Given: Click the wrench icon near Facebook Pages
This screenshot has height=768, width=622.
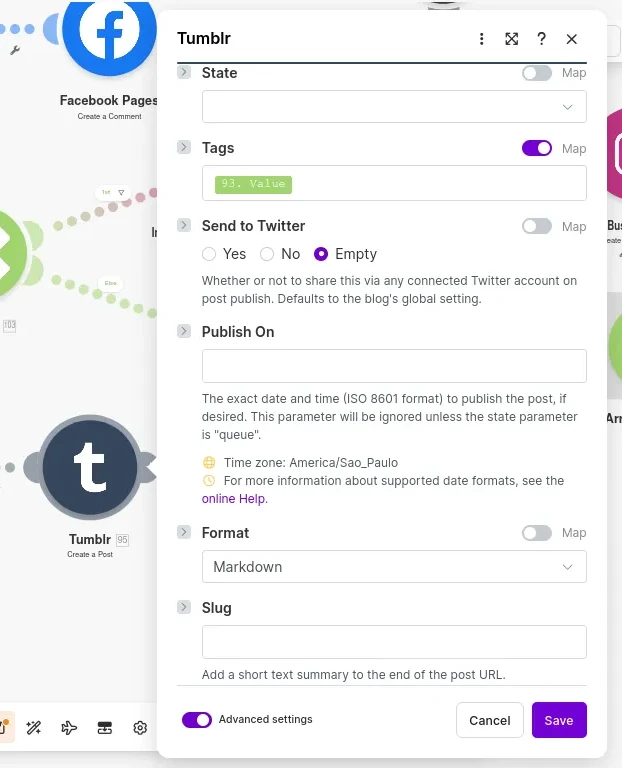Looking at the screenshot, I should (x=15, y=48).
